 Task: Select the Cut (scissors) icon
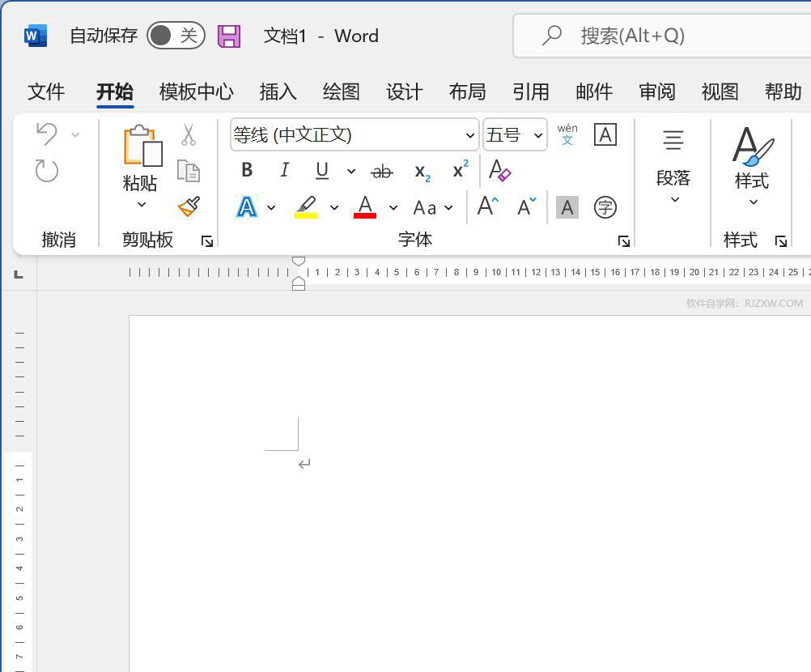point(188,135)
